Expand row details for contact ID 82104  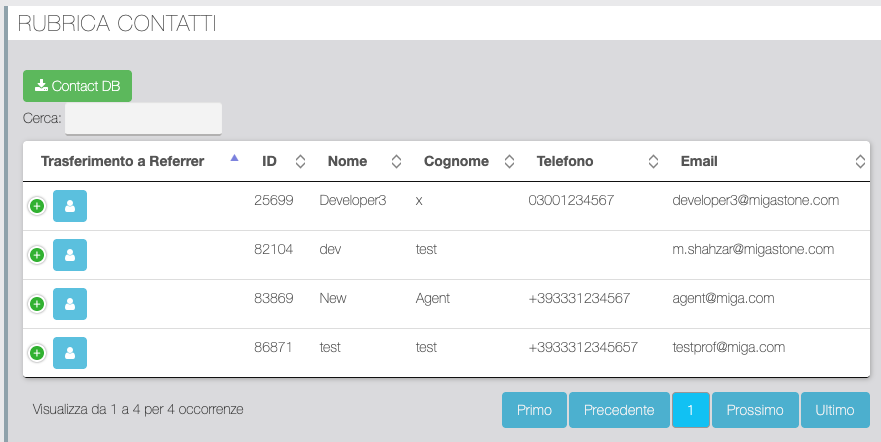click(37, 255)
